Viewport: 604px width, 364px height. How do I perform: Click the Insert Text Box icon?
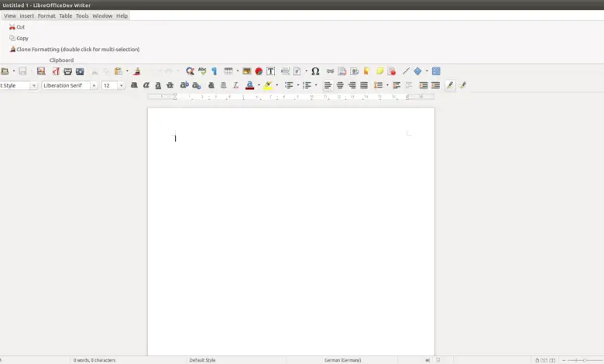coord(271,71)
